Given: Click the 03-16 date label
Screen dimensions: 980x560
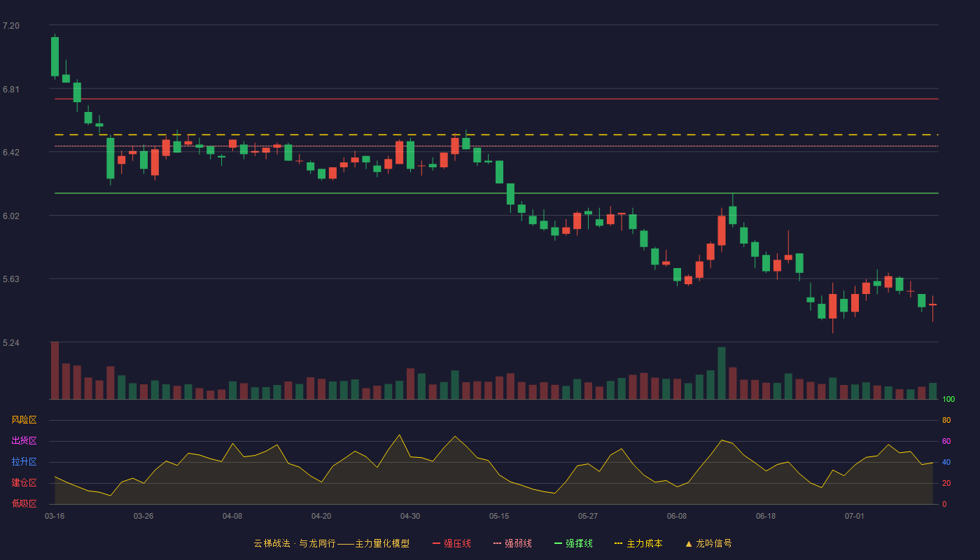Looking at the screenshot, I should [55, 516].
